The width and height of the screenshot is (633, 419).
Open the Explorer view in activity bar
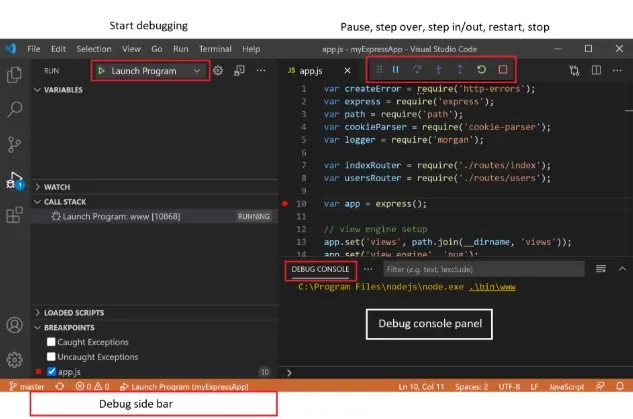[15, 75]
